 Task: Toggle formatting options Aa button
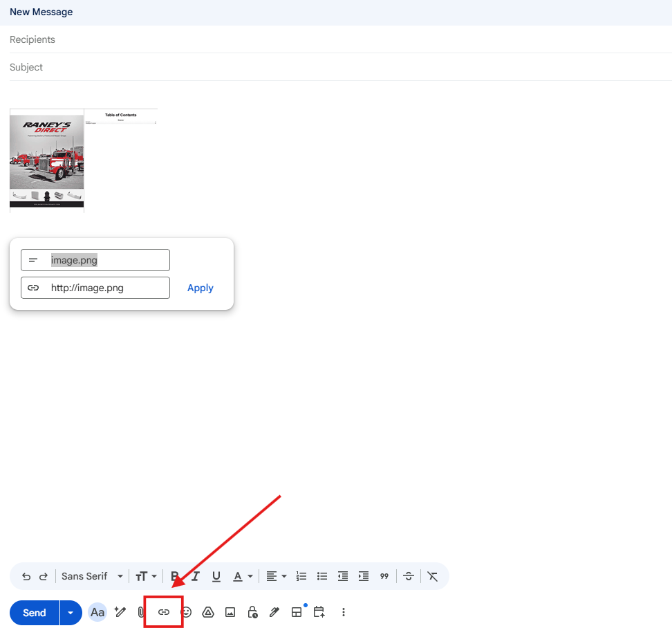[x=97, y=612]
